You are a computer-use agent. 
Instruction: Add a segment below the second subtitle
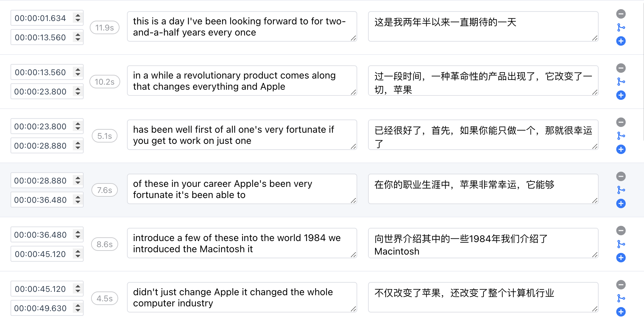(x=621, y=95)
